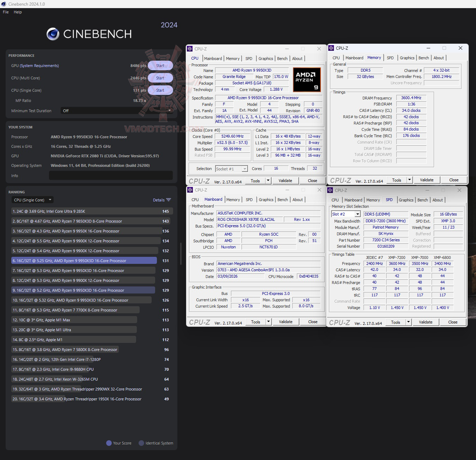Open the Slot #2 memory slot dropdown

[346, 214]
